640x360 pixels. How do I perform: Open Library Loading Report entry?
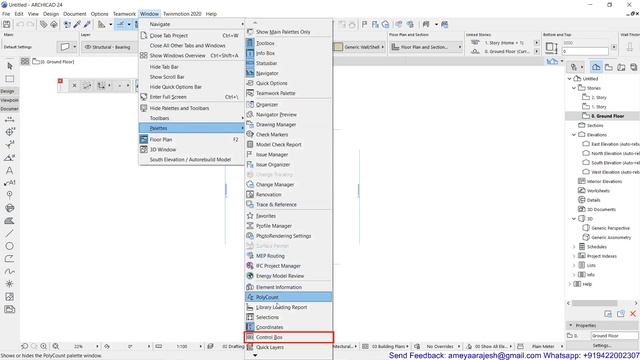click(288, 307)
